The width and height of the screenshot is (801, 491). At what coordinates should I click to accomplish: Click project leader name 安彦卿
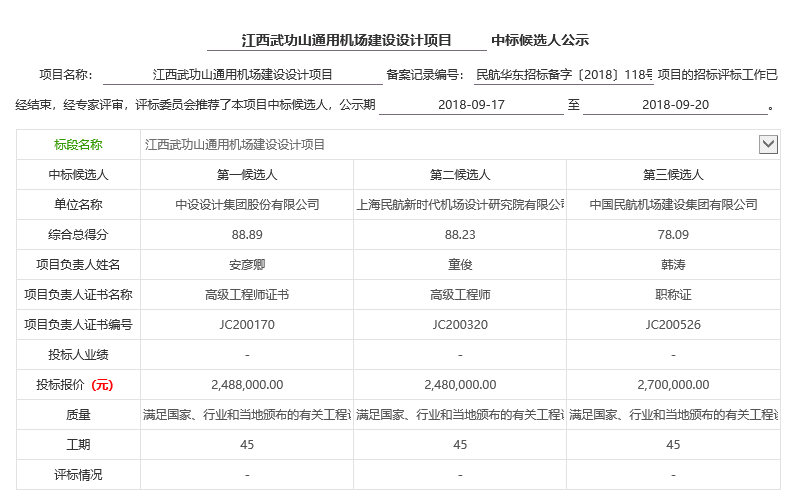(247, 265)
